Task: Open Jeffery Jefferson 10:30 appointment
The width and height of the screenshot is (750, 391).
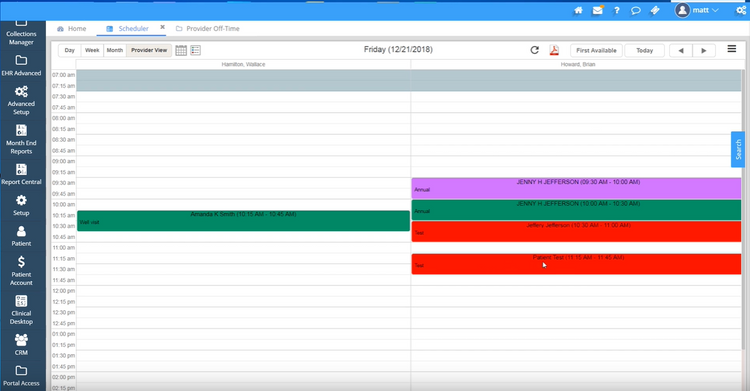Action: (576, 232)
